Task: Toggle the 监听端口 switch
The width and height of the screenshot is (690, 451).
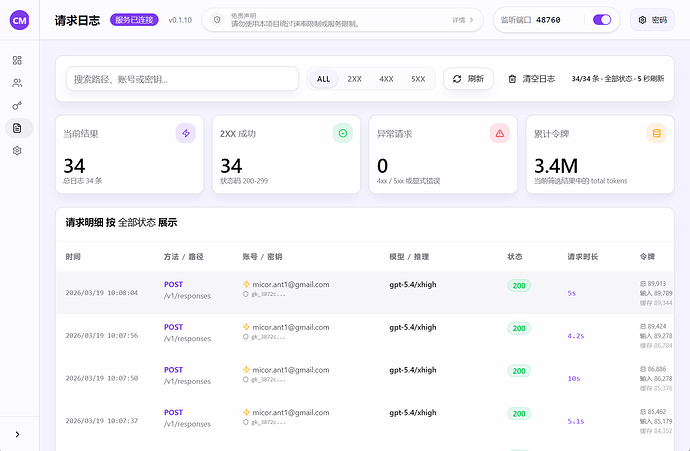Action: point(602,20)
